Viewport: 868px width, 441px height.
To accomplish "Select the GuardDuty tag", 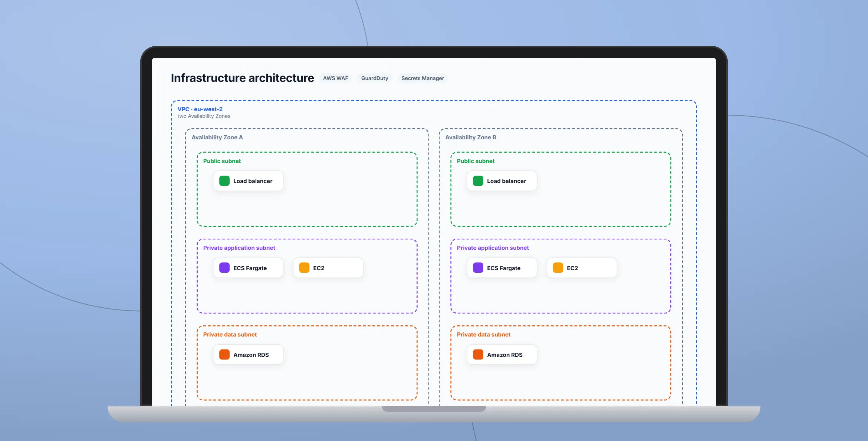I will coord(375,78).
